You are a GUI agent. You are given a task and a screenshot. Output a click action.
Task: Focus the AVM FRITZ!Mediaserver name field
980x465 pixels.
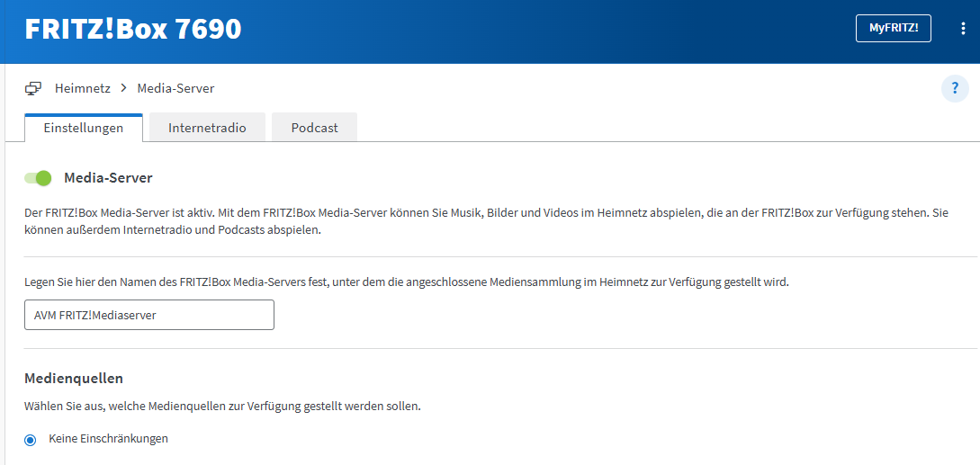coord(149,315)
